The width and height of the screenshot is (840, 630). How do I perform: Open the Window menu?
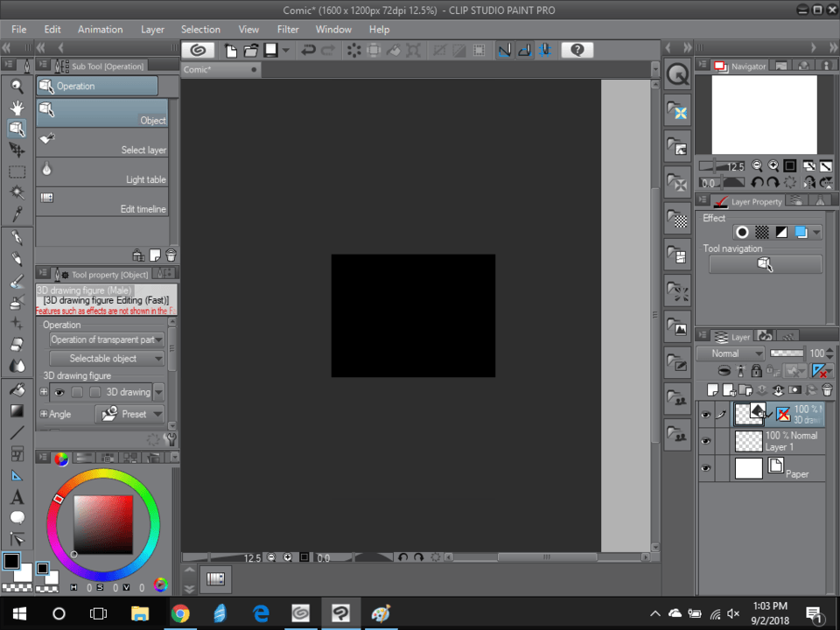click(x=333, y=30)
